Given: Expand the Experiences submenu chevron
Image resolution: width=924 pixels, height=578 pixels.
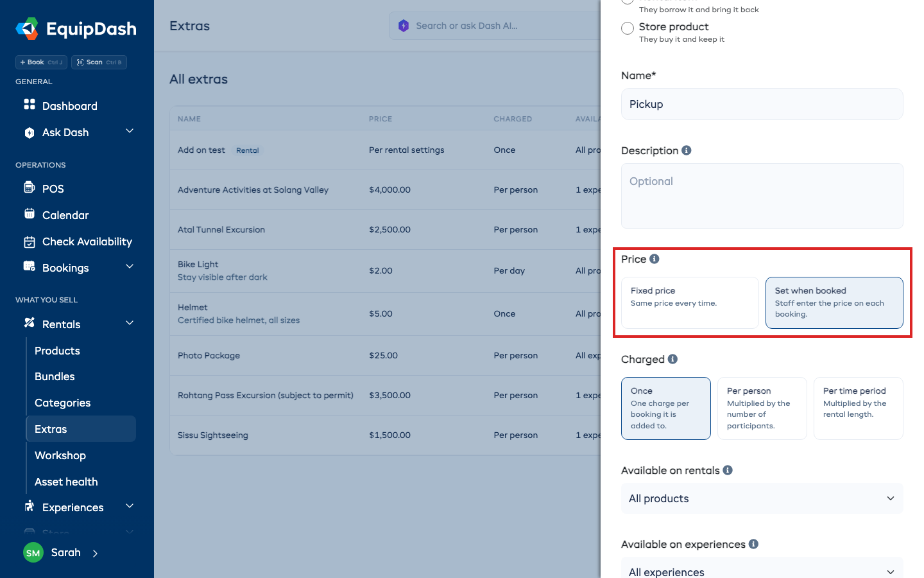Looking at the screenshot, I should [x=130, y=506].
